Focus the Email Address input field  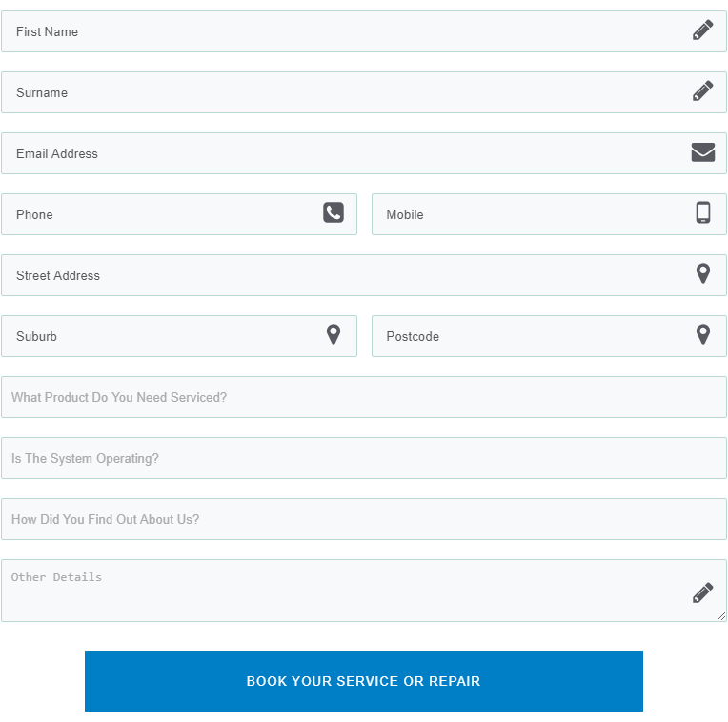[x=364, y=153]
